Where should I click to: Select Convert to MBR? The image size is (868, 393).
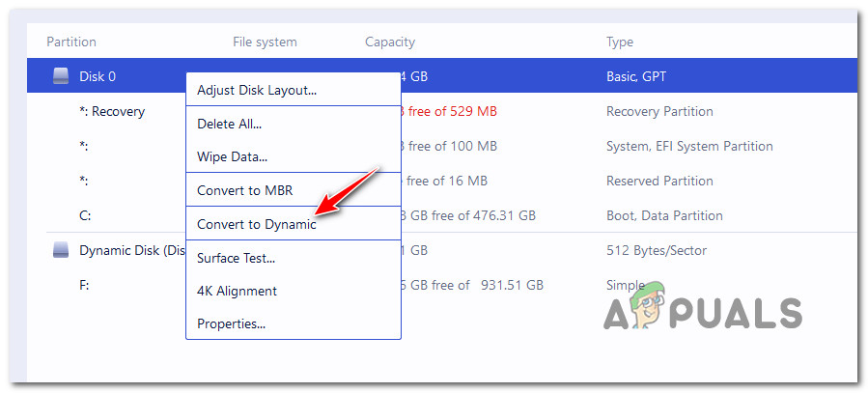pyautogui.click(x=244, y=190)
